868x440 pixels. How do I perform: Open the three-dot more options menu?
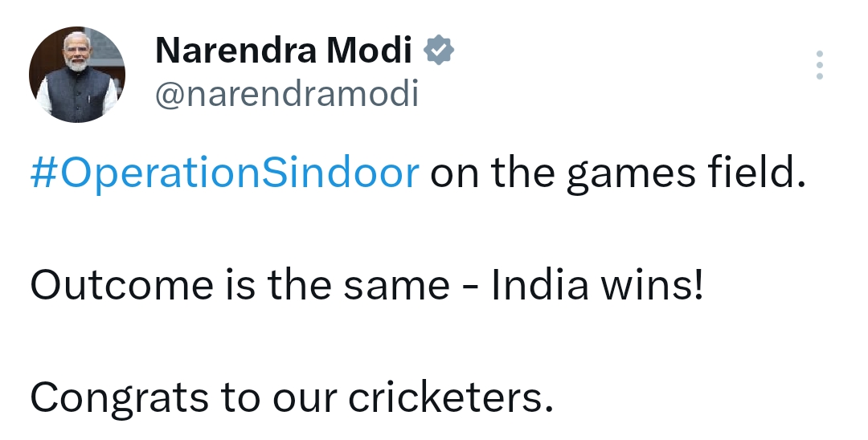point(819,65)
